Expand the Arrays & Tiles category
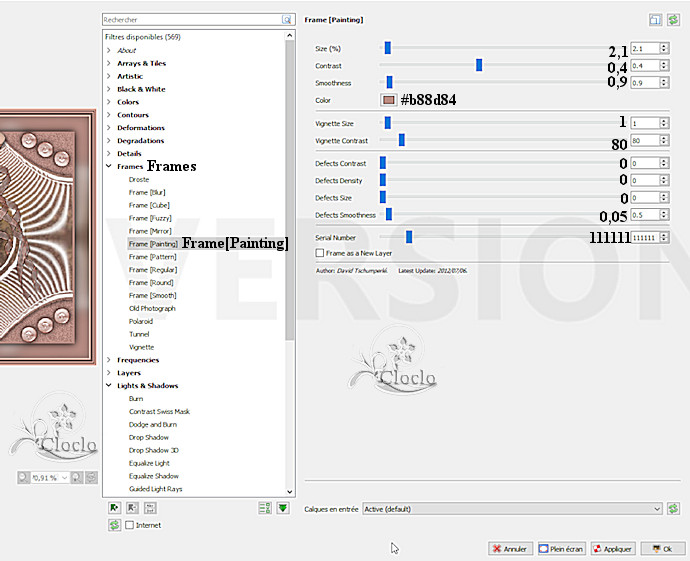The image size is (690, 561). click(109, 63)
